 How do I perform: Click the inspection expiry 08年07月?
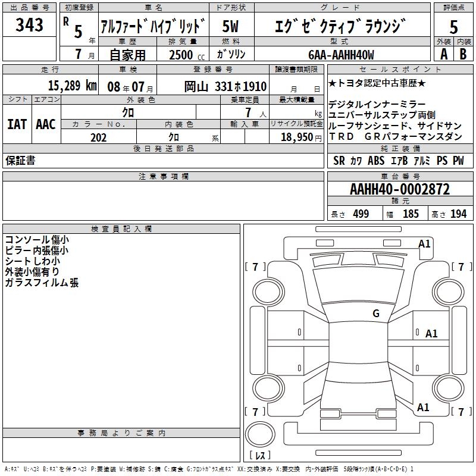130,87
